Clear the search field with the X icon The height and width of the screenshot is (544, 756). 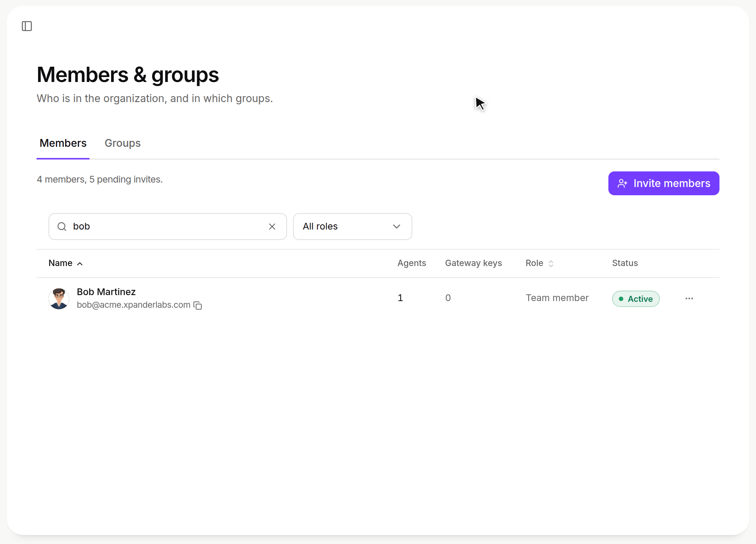coord(272,227)
